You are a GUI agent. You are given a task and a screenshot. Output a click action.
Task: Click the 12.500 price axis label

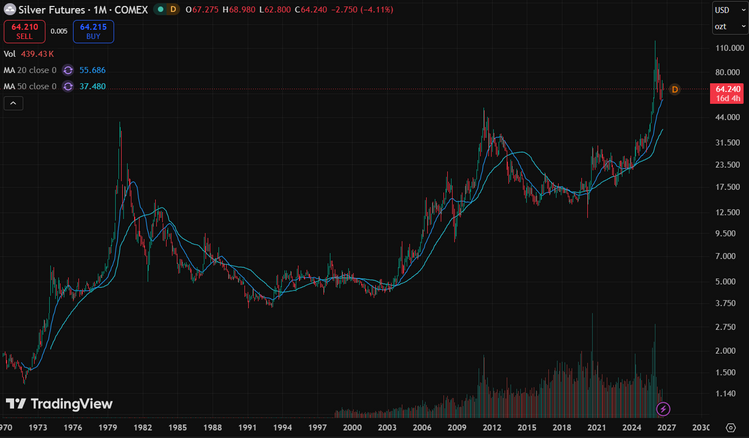[730, 212]
